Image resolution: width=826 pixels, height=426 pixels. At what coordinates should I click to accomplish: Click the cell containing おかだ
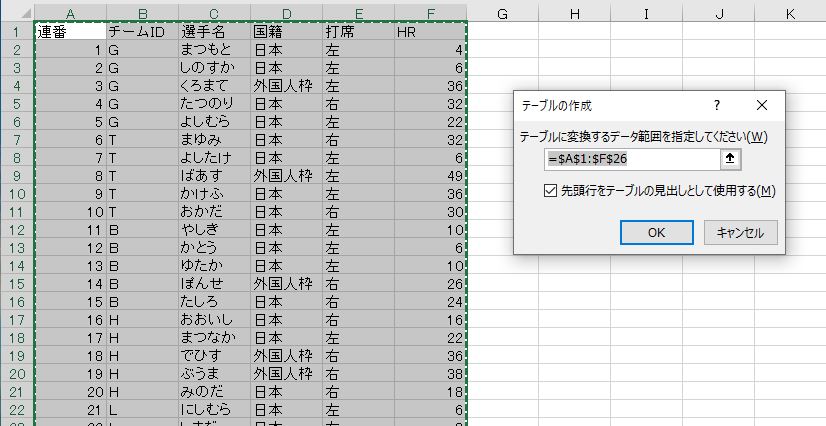214,211
